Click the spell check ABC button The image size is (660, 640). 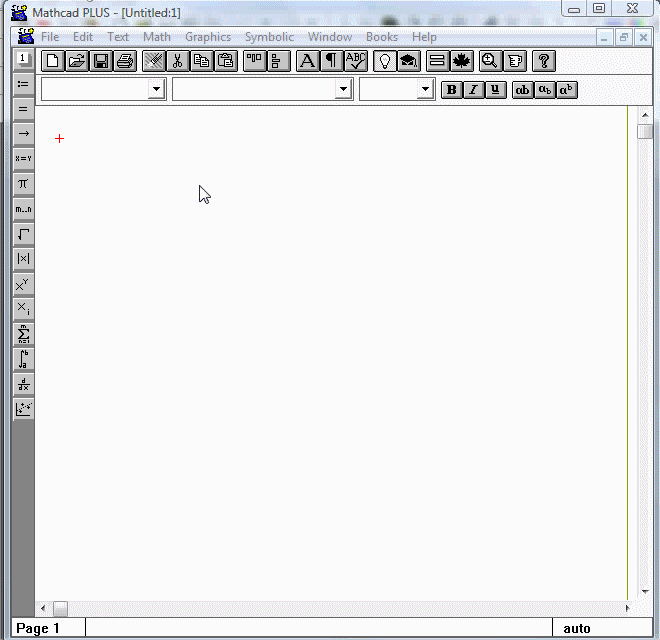pyautogui.click(x=356, y=61)
